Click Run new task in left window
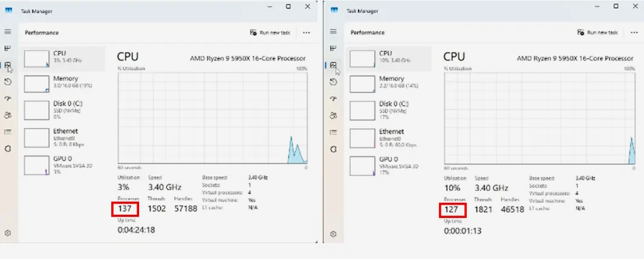 click(x=270, y=33)
